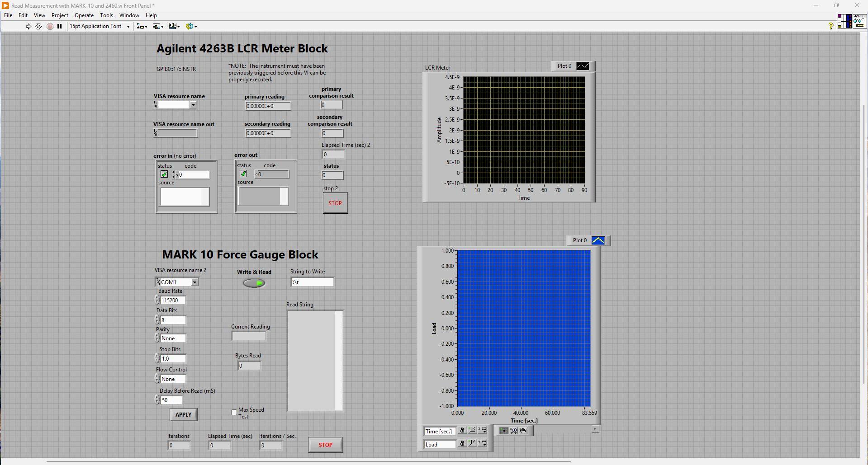Toggle the error out status indicator
The image size is (868, 465).
pos(243,174)
